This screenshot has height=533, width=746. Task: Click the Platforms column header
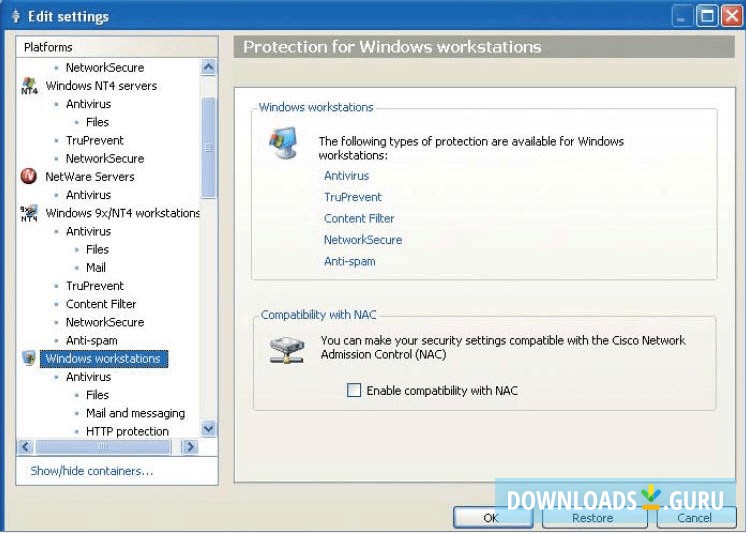(117, 47)
